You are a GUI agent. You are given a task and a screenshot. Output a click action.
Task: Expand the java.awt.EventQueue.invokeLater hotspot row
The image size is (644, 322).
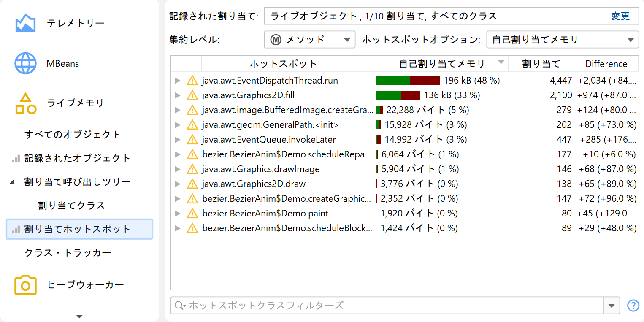point(178,140)
